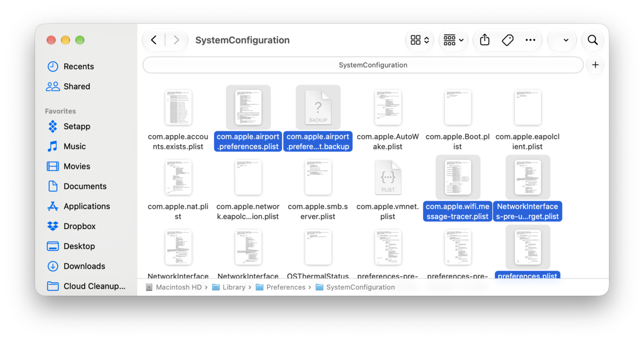Screen dimensions: 644x342
Task: Click the com.apple.nat.plist file name
Action: click(x=178, y=211)
